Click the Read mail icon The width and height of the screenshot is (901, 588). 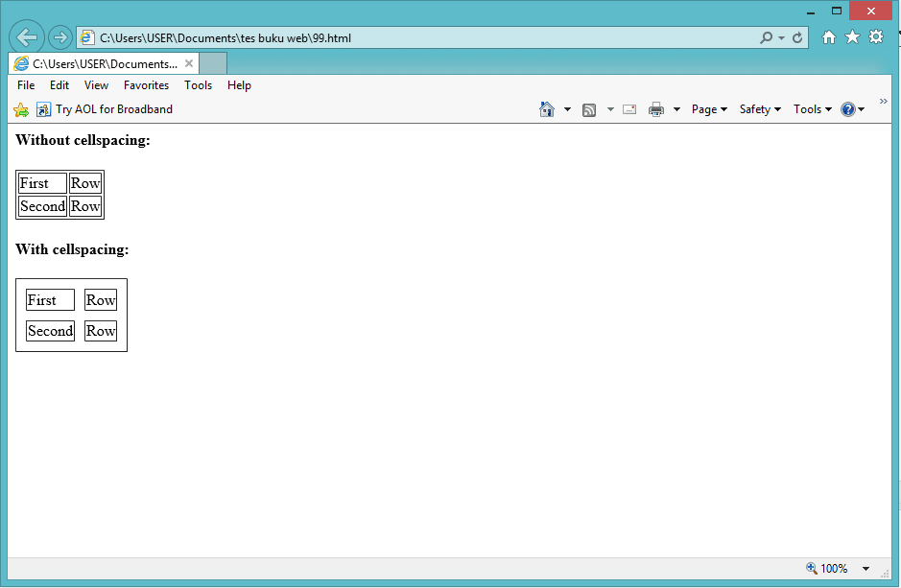coord(629,108)
